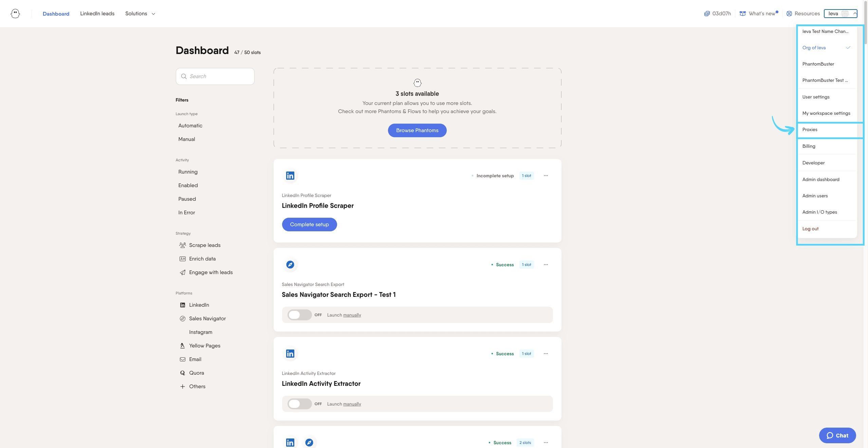Select Running activity filter

188,172
